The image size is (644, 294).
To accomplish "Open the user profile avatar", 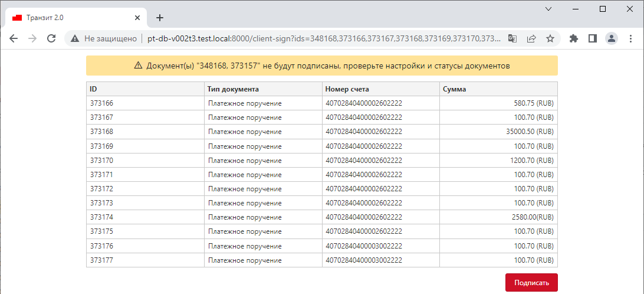I will 612,38.
